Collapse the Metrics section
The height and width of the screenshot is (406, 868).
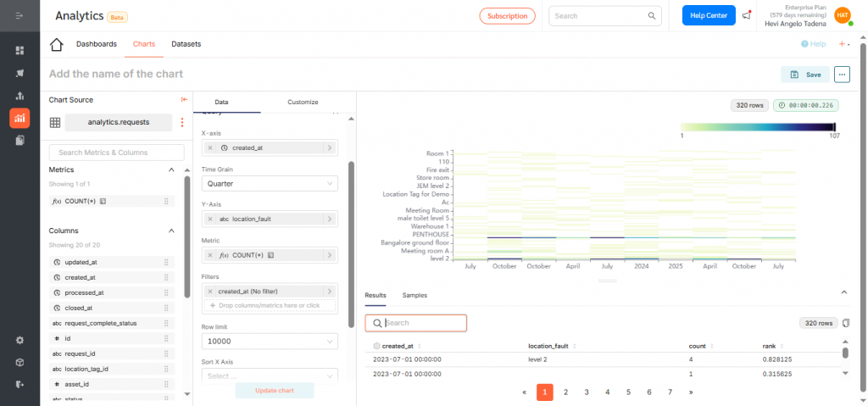point(172,170)
